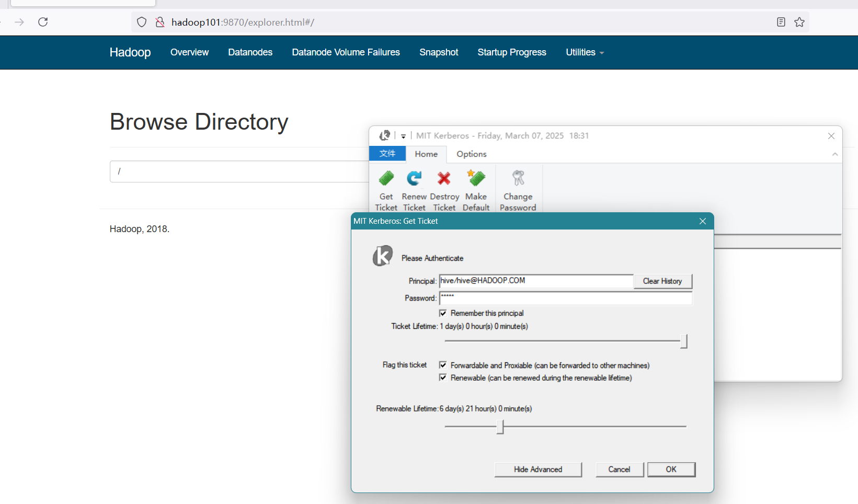Toggle Remember this principal checkbox
The height and width of the screenshot is (504, 858).
pyautogui.click(x=443, y=313)
